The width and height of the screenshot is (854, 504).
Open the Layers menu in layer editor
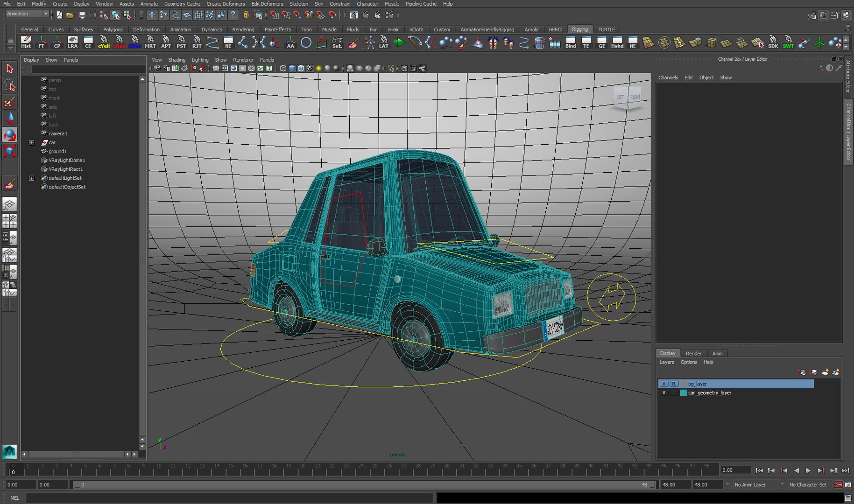[667, 362]
